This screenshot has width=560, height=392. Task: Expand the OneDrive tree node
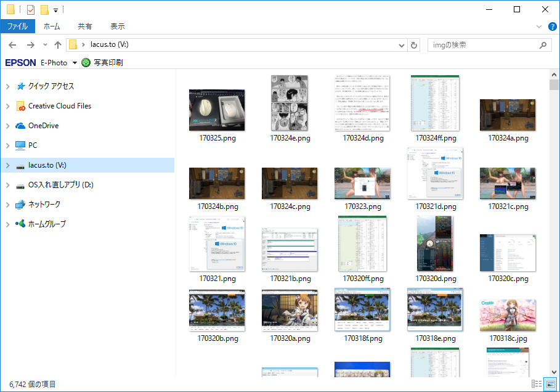coord(7,126)
